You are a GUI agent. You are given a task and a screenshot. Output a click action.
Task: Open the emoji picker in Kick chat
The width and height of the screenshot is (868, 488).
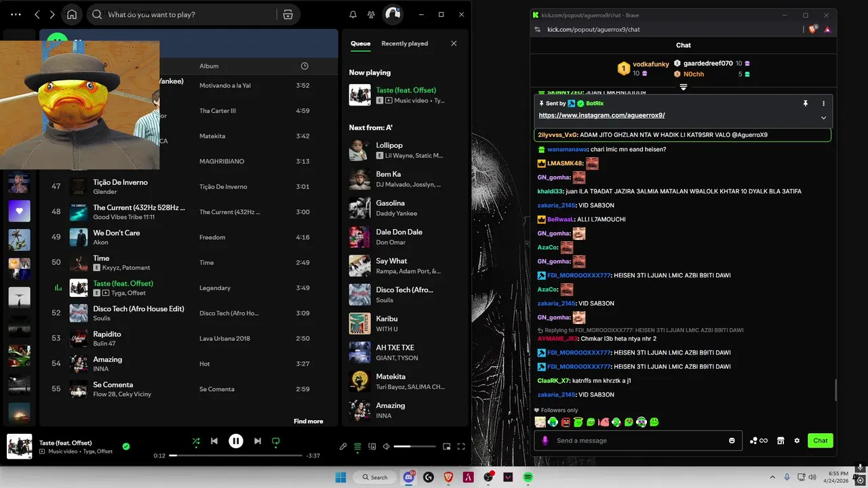tap(732, 441)
